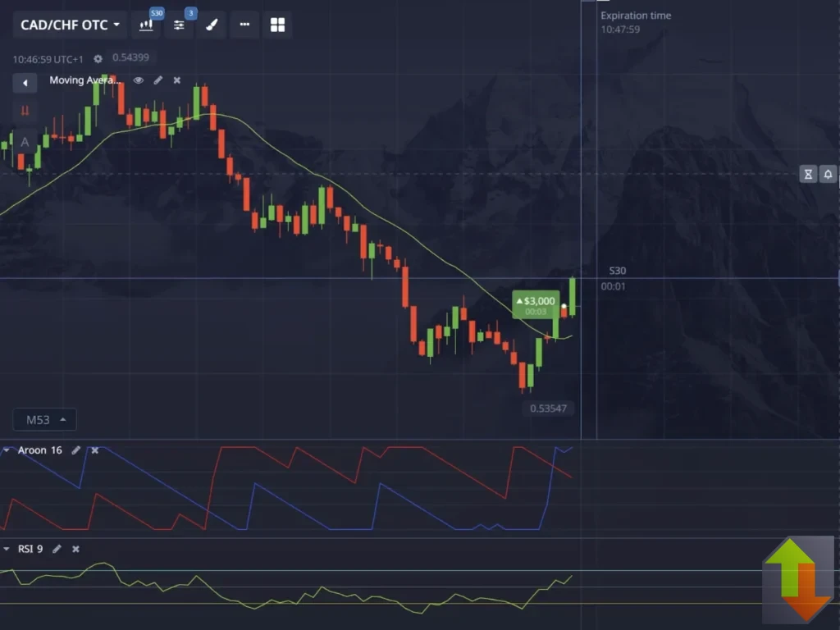Open the M53 timeframe selector
Image resolution: width=840 pixels, height=630 pixels.
coord(44,419)
